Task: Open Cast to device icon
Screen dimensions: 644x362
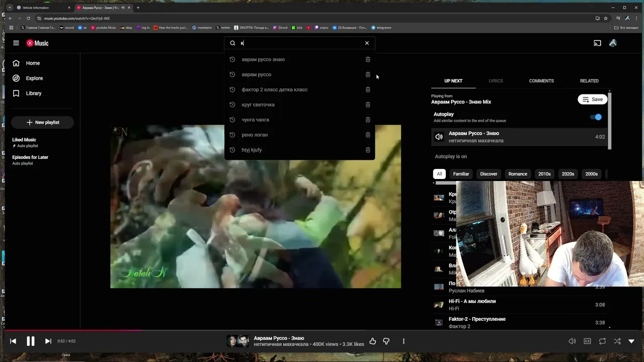Action: pyautogui.click(x=597, y=43)
